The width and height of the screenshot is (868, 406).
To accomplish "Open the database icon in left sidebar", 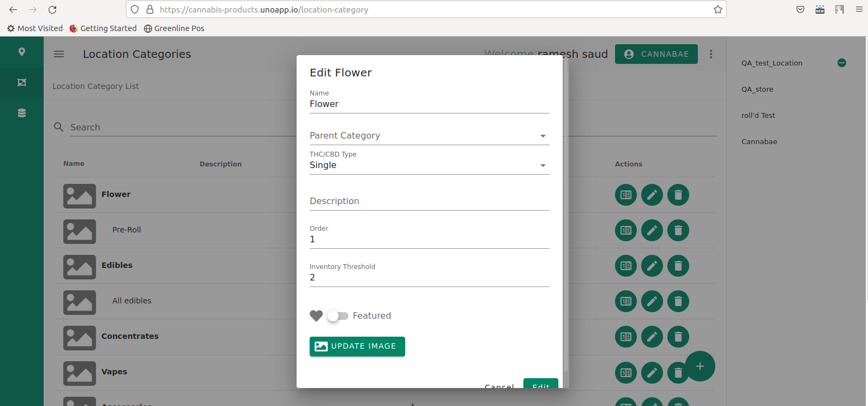I will coord(22,113).
